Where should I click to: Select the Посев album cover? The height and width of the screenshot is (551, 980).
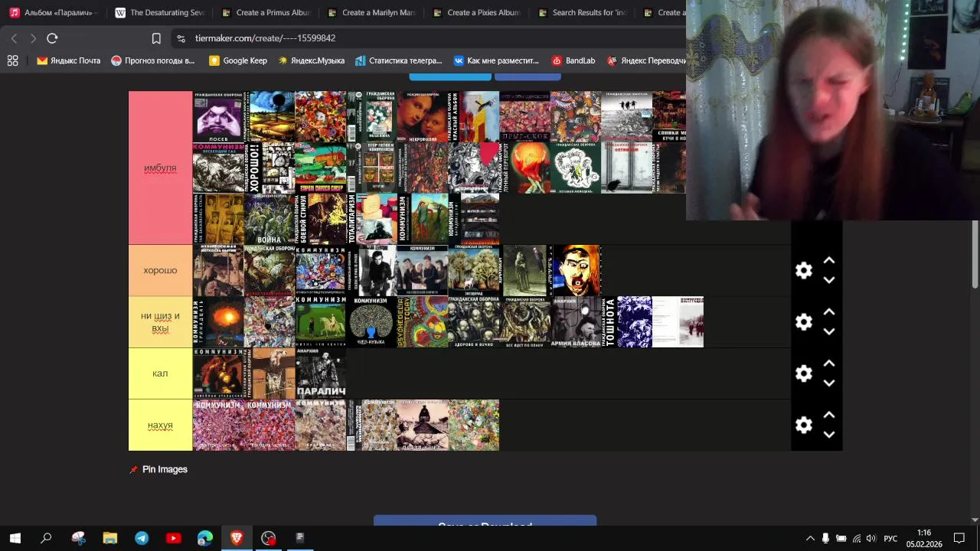pos(218,116)
